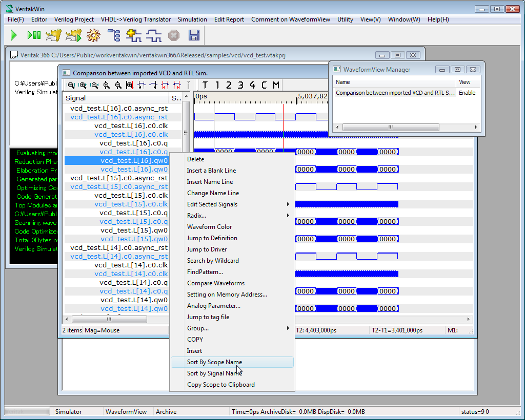Click the waveform icon with yellow plus
Viewport: 525px width, 420px height.
pos(134,35)
